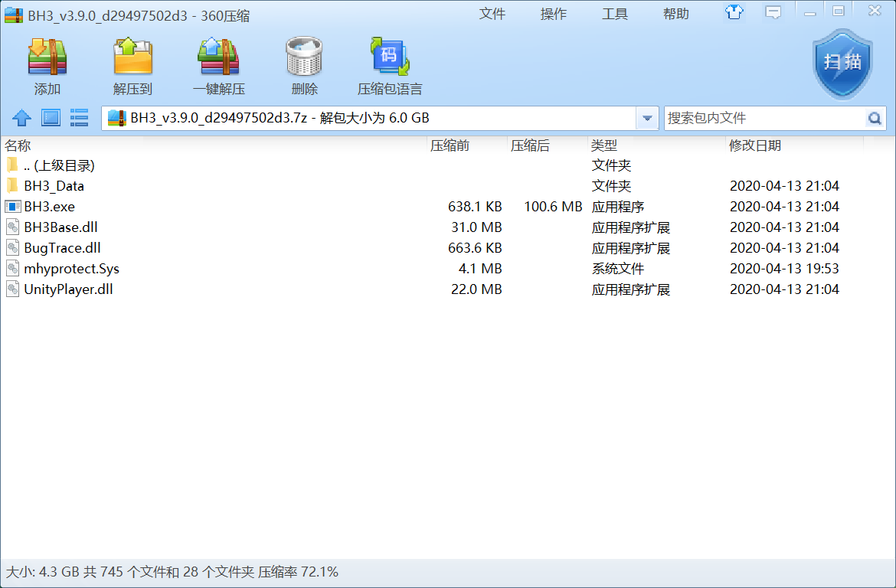Screen dimensions: 896x588
Task: Click the 638.1 KB size value
Action: pyautogui.click(x=475, y=206)
